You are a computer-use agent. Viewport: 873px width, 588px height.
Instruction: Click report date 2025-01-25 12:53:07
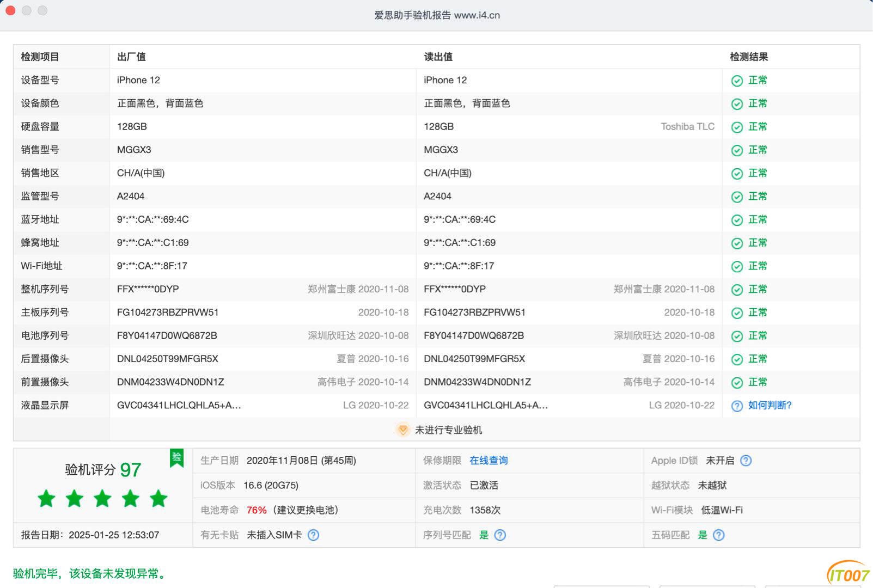tap(114, 535)
